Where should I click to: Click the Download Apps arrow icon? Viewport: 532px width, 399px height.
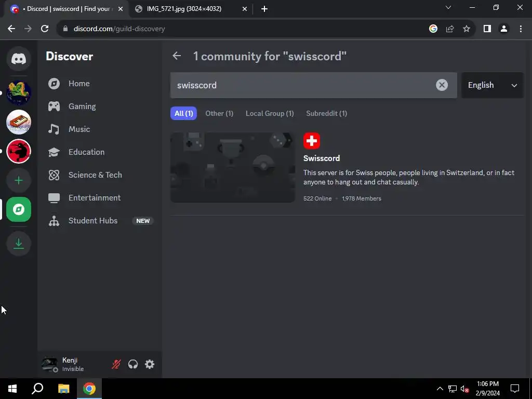(19, 244)
